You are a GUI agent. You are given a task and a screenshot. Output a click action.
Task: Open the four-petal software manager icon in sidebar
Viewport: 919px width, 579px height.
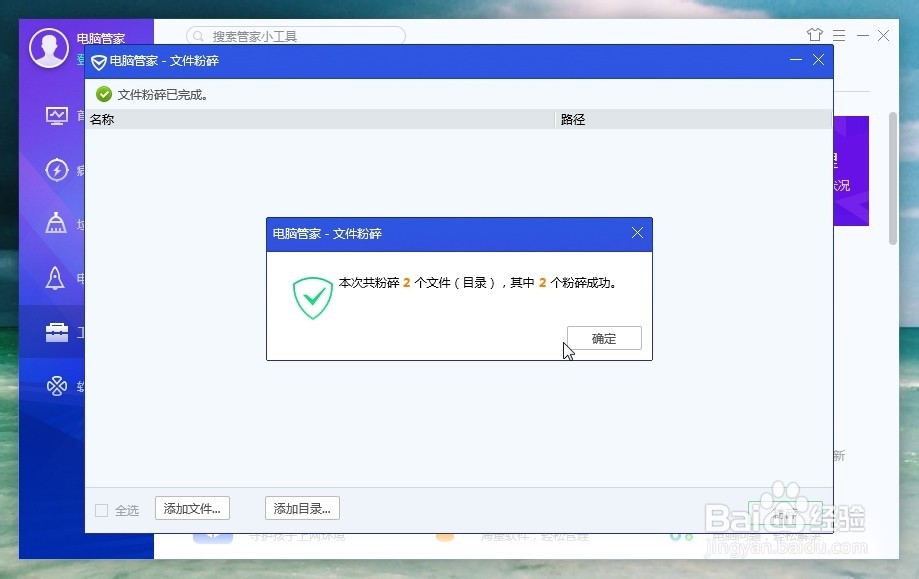(57, 386)
